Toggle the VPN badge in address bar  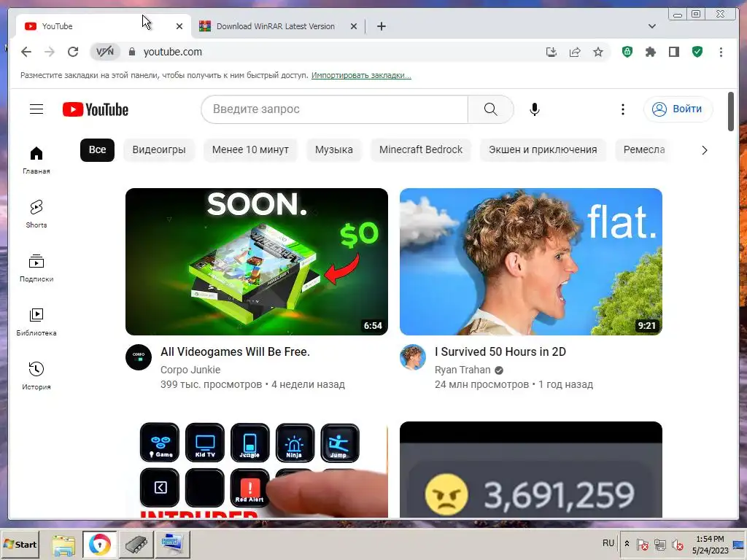pos(105,52)
